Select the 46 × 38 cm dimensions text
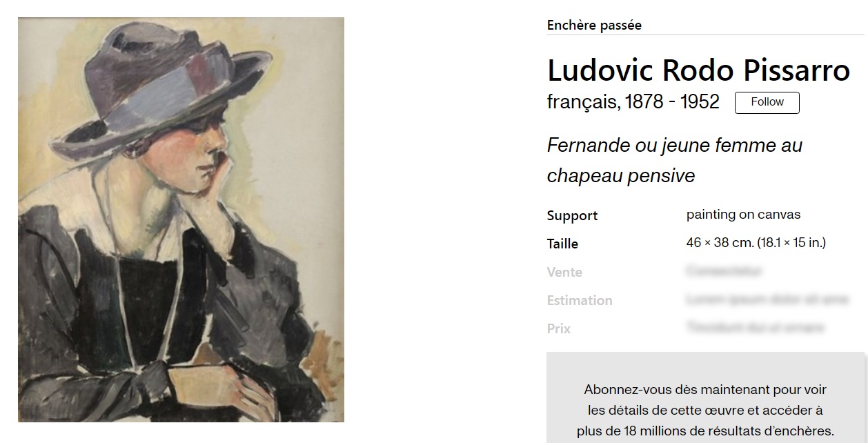868x443 pixels. pos(756,243)
